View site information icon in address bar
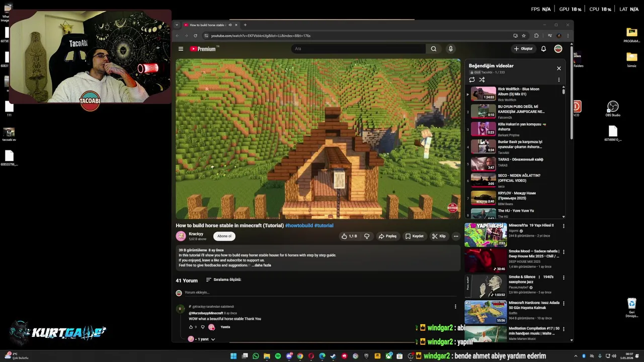644x362 pixels. [206, 36]
